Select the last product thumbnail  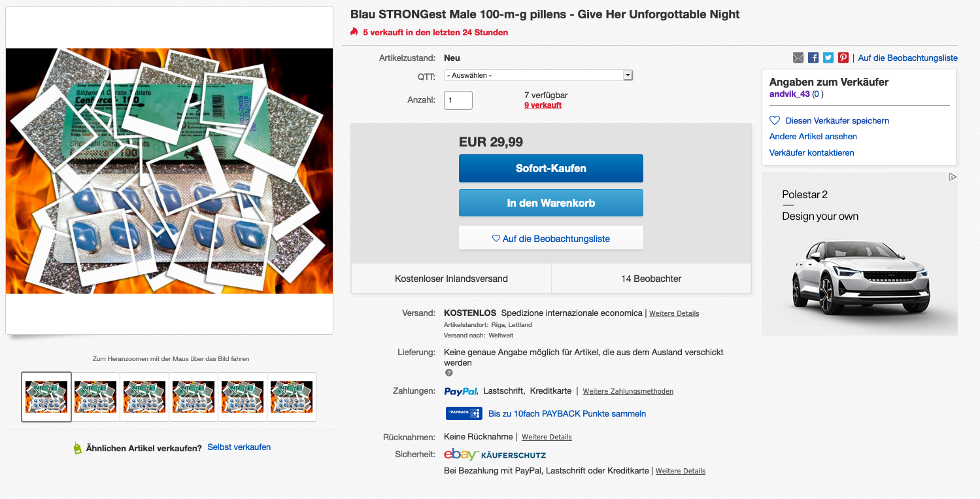pyautogui.click(x=292, y=396)
